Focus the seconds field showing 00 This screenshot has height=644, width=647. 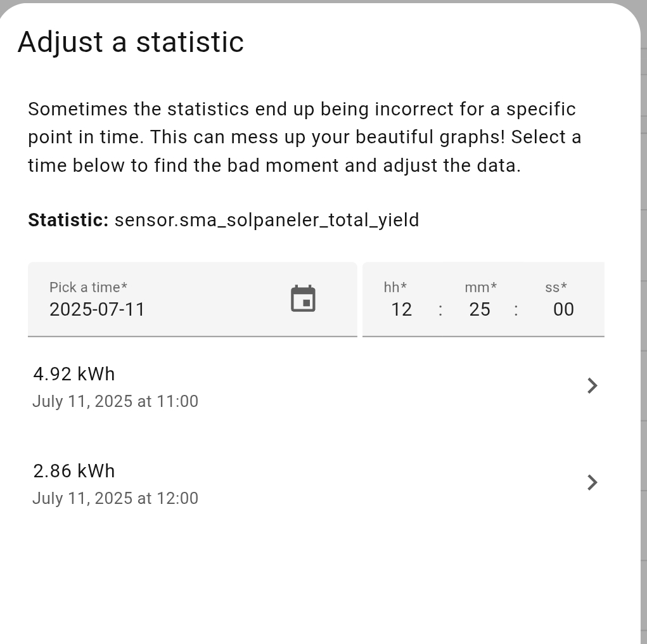pyautogui.click(x=563, y=309)
